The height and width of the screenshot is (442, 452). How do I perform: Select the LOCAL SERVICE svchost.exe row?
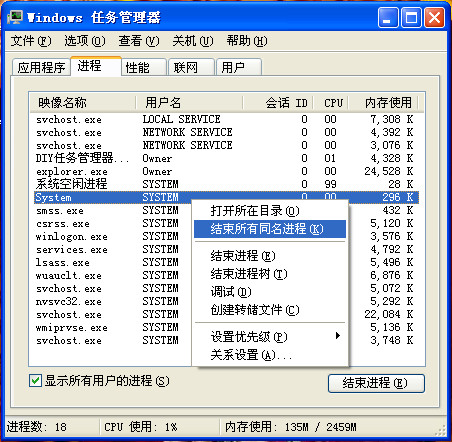pos(226,119)
